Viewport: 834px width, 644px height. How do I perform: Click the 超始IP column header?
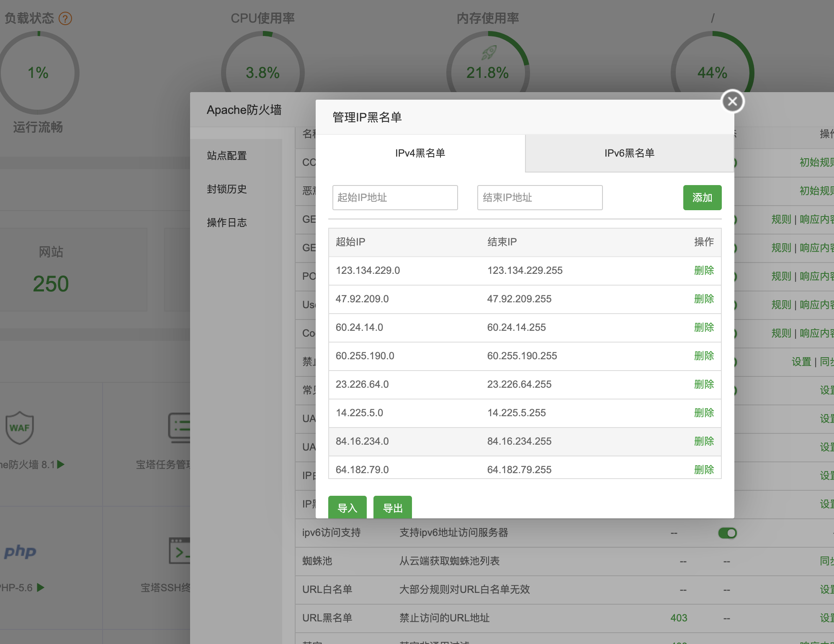350,242
